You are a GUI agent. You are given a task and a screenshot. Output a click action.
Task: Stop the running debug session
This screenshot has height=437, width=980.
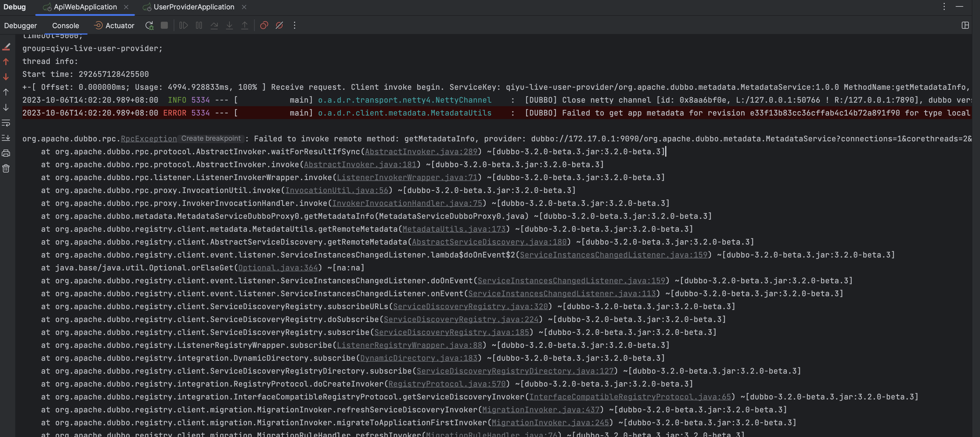pos(164,26)
